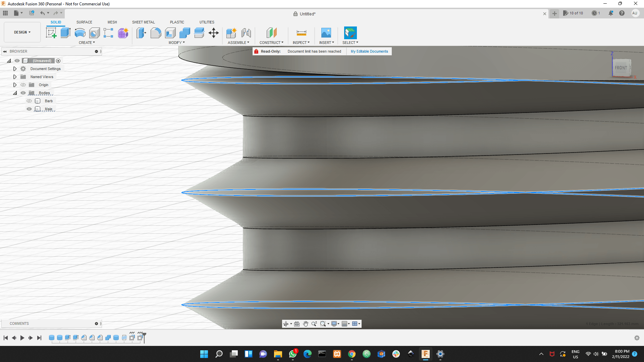
Task: Open the Create dropdown menu
Action: 87,43
